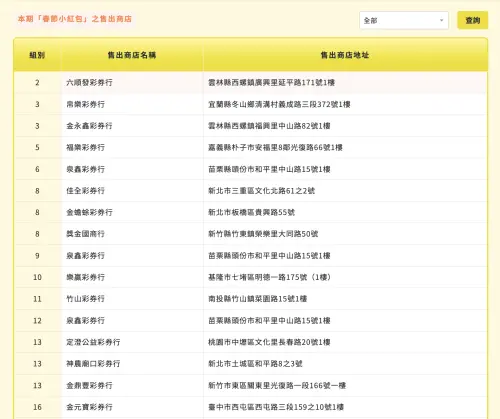Viewport: 500px width, 419px height.
Task: Click group number 11 cell
Action: [x=37, y=299]
